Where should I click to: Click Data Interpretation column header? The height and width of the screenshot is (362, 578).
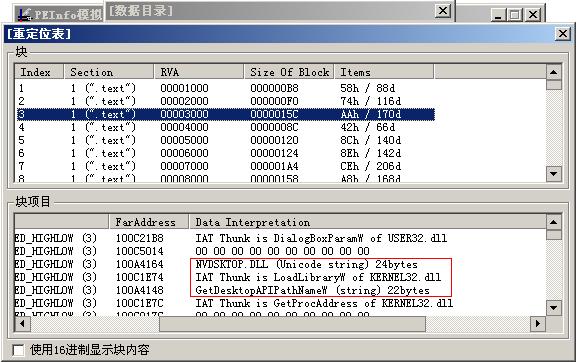tap(368, 222)
